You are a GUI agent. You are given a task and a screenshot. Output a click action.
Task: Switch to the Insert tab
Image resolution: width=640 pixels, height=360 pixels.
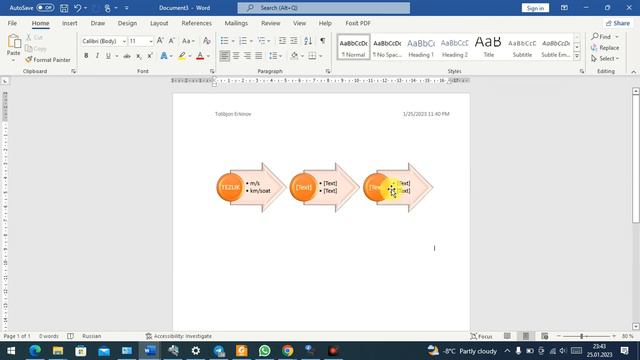pos(69,23)
